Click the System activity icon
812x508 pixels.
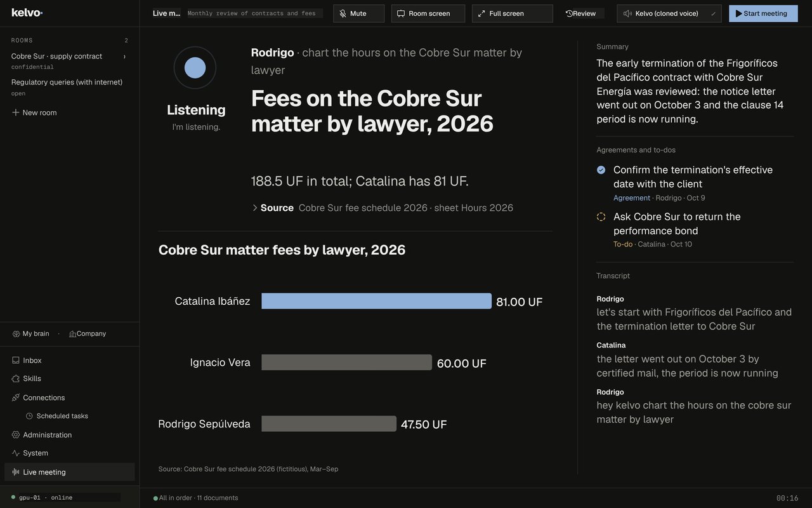[x=16, y=453]
